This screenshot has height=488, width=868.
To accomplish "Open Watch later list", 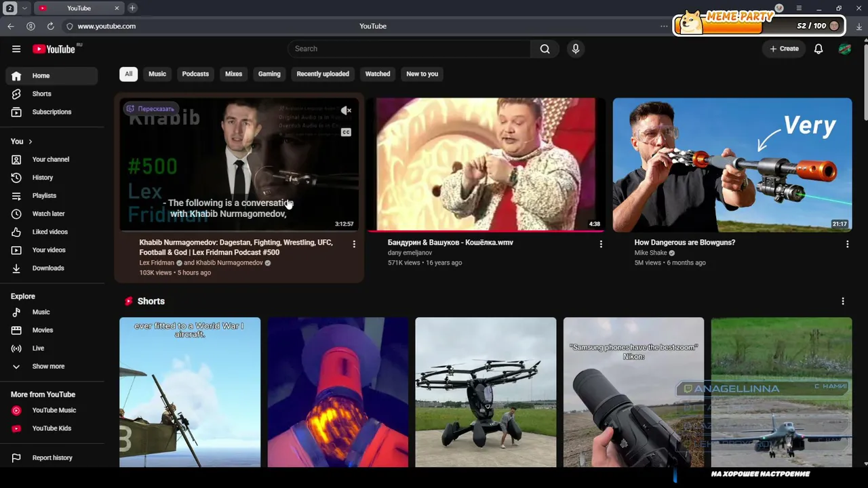I will [x=52, y=213].
